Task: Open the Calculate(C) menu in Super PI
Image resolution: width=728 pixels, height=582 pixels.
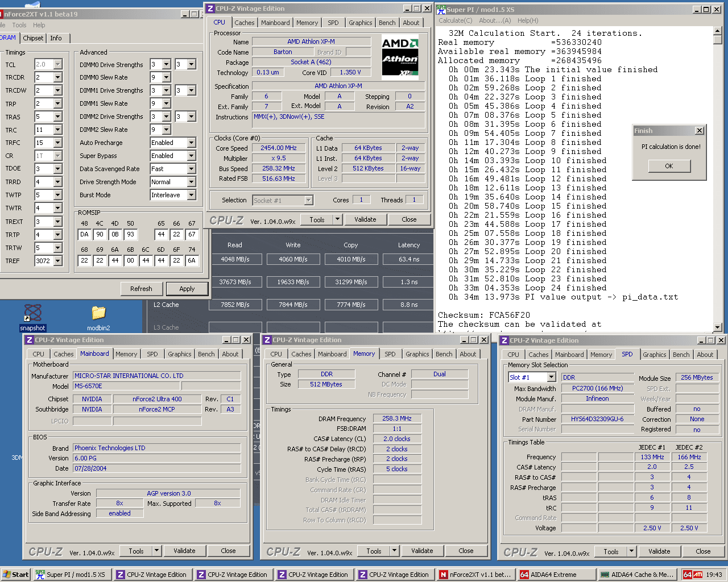Action: [x=455, y=20]
